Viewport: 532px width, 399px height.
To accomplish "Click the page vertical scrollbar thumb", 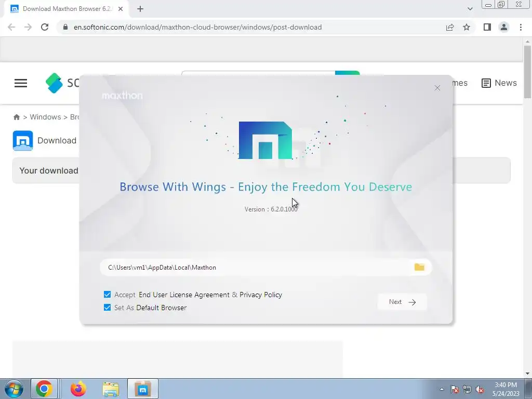I will point(527,72).
